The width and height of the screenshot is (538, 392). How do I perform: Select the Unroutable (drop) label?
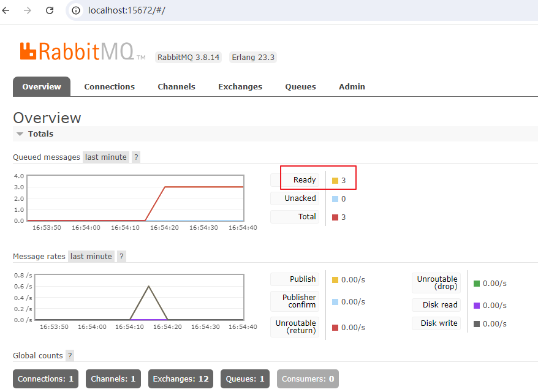click(437, 282)
